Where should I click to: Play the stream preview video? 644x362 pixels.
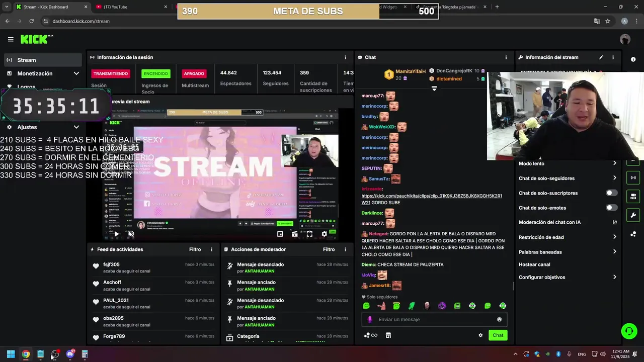tap(117, 234)
